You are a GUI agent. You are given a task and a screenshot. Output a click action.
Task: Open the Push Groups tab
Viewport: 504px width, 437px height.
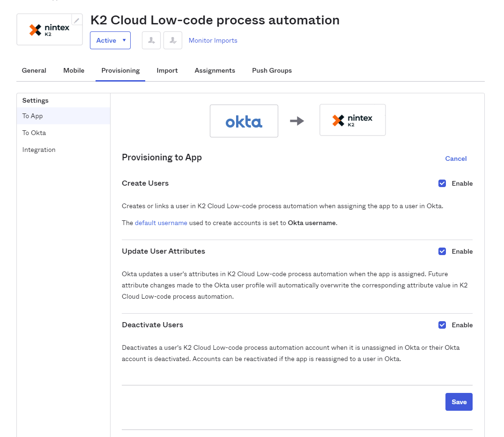point(272,71)
